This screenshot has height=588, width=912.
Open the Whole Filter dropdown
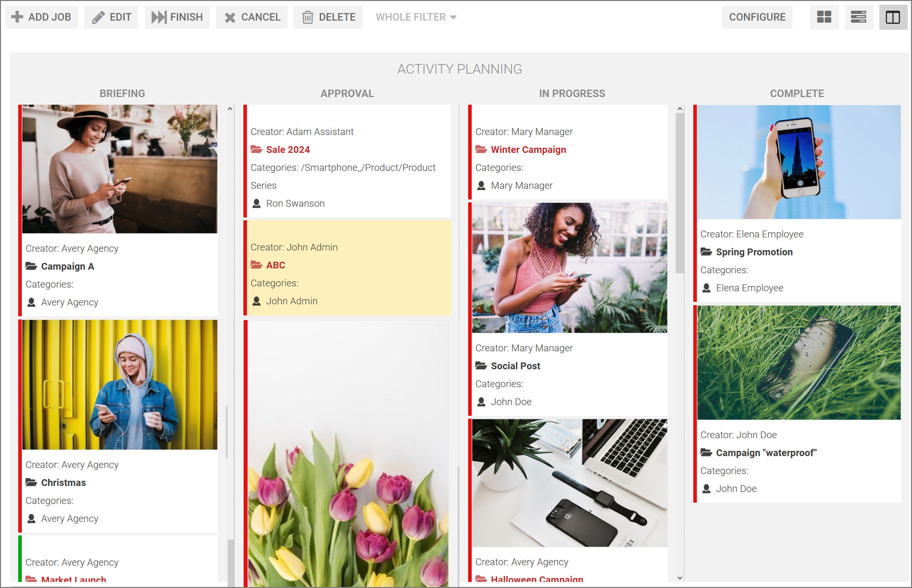pos(416,17)
